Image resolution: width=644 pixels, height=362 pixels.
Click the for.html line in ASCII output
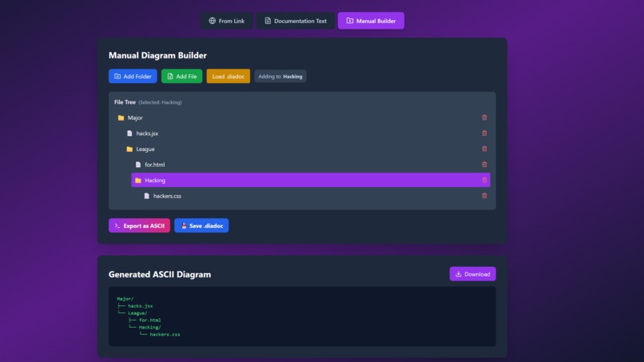[x=149, y=320]
